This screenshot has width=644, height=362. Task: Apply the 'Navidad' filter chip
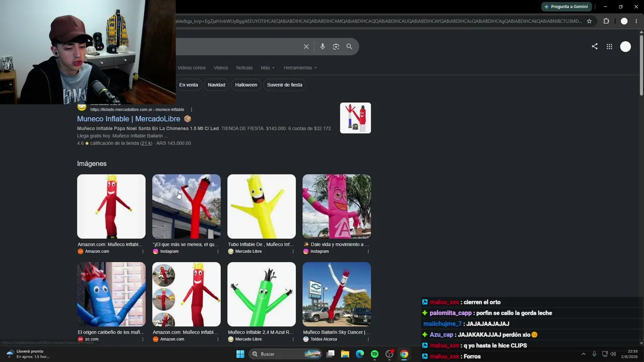pyautogui.click(x=216, y=85)
